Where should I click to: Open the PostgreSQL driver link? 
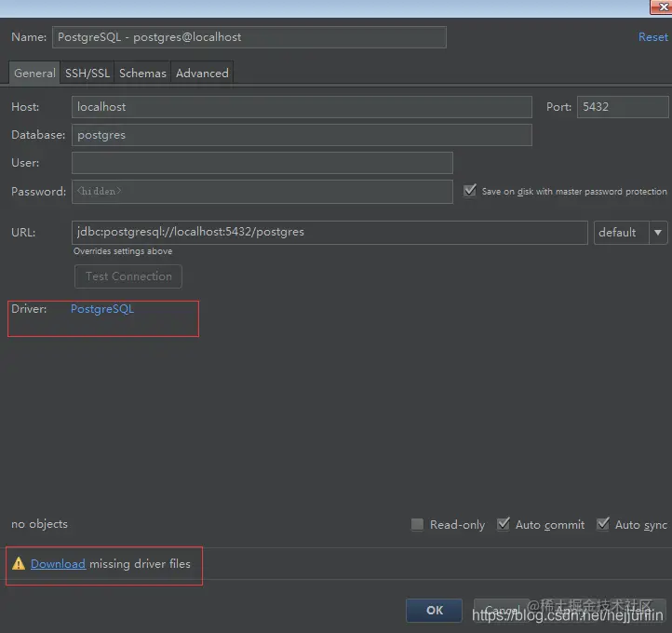coord(102,309)
